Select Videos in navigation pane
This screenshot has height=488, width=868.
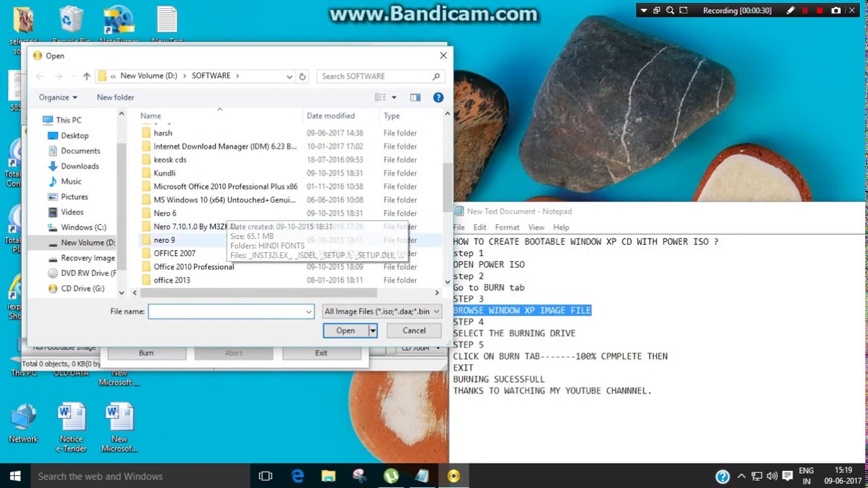click(72, 212)
